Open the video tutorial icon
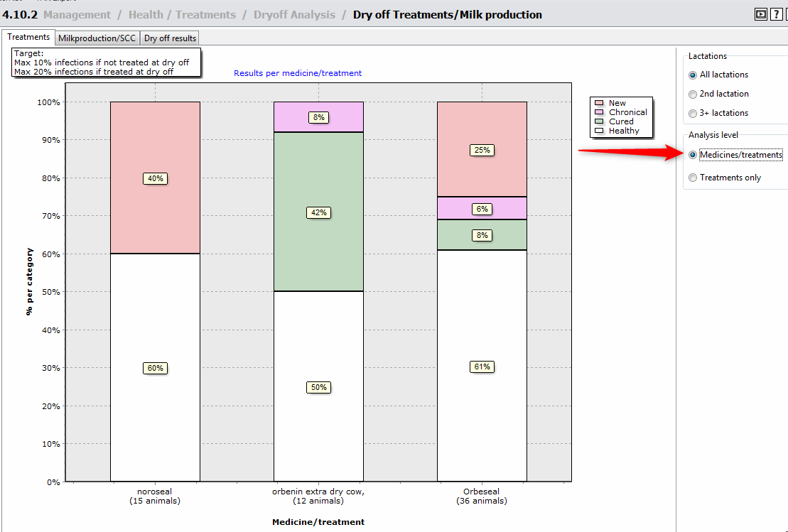Screen dimensions: 788x532 761,14
